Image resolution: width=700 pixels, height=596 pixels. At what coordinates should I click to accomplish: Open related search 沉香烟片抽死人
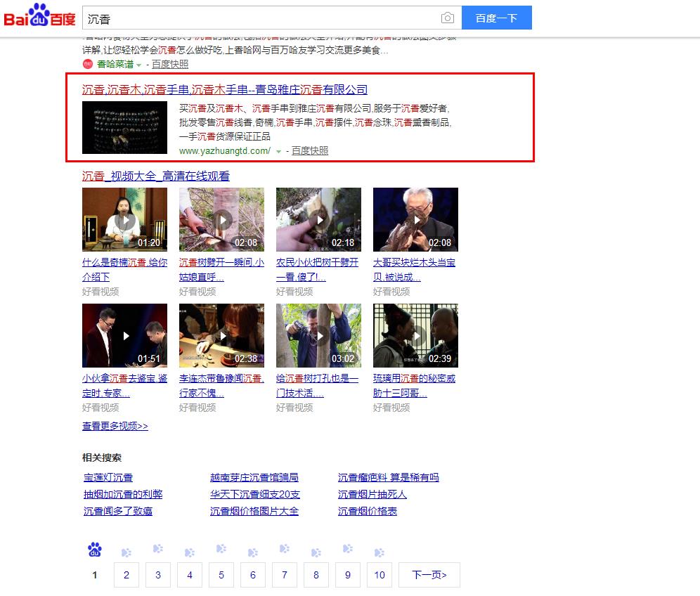[x=372, y=495]
